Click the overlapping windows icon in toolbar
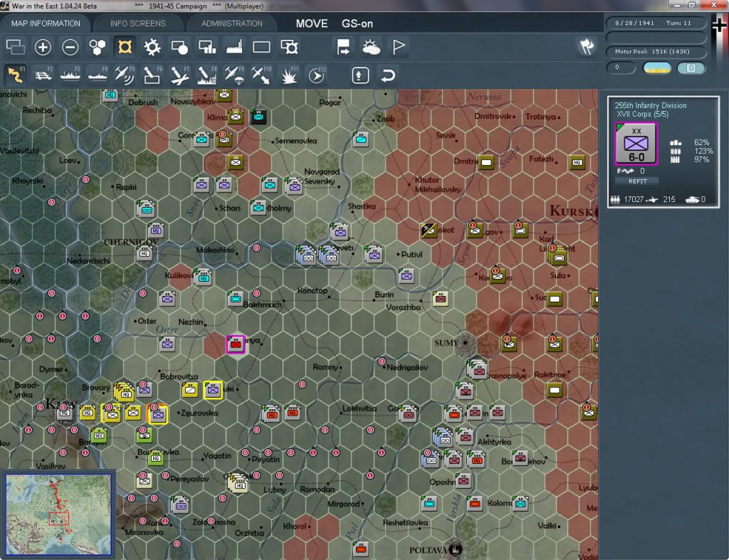729x560 pixels. coord(16,47)
